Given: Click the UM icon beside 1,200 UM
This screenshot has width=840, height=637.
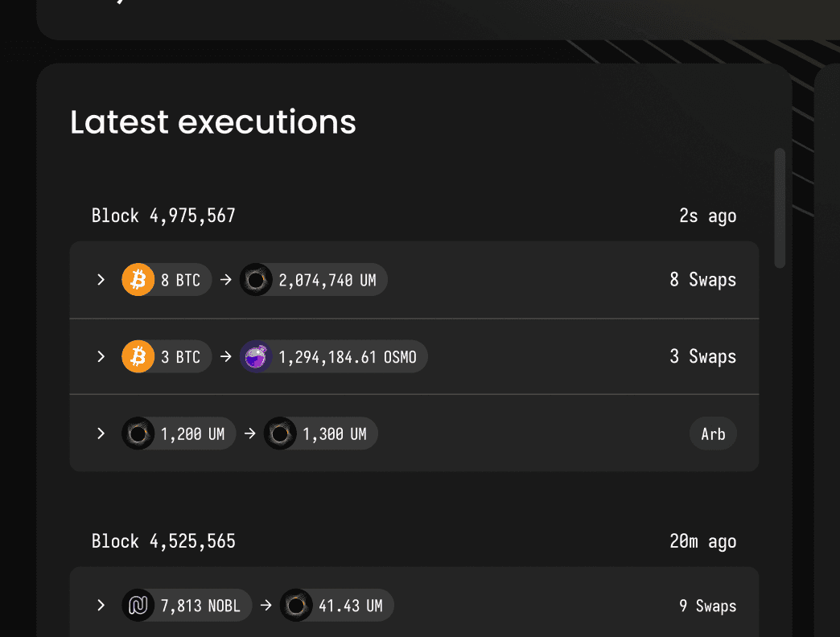Looking at the screenshot, I should click(x=138, y=433).
